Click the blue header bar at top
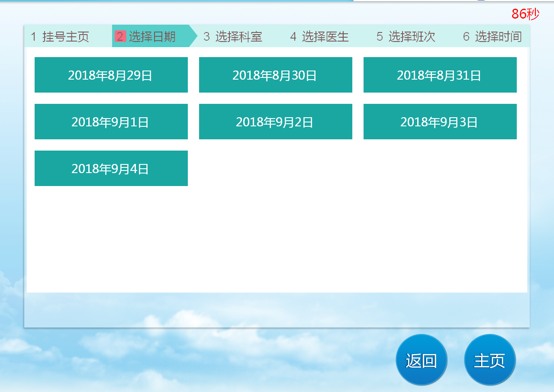Image resolution: width=554 pixels, height=392 pixels. [173, 1]
